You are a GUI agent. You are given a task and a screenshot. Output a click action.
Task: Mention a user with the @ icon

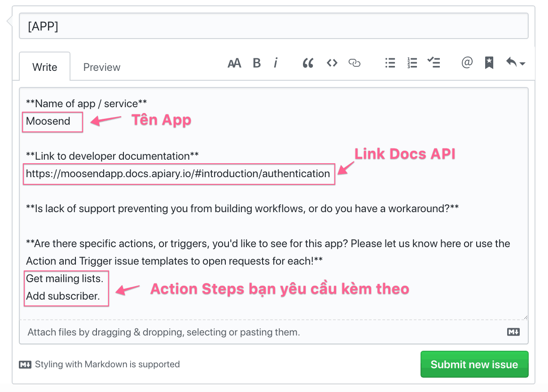pyautogui.click(x=467, y=63)
